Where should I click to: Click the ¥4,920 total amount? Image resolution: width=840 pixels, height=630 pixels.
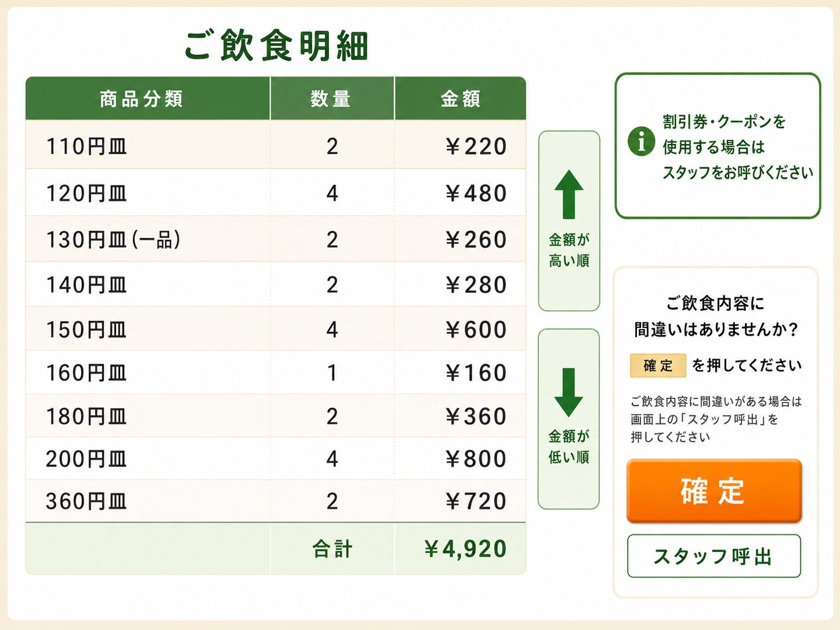465,549
